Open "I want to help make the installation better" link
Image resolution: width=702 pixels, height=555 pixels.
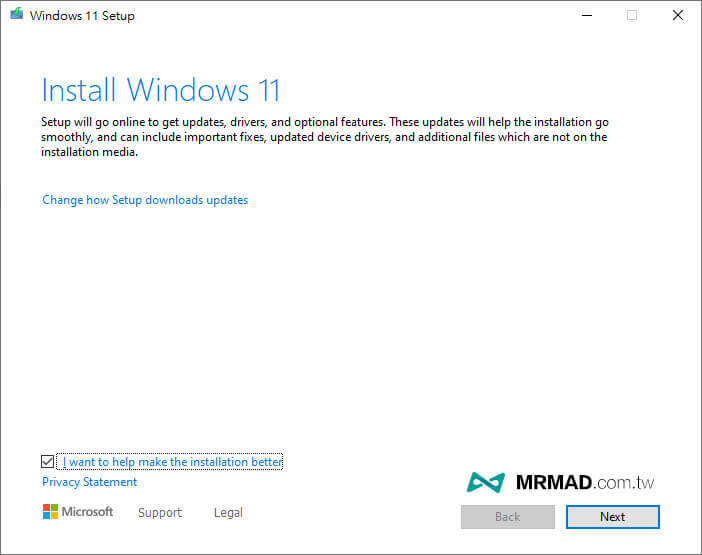[x=172, y=462]
